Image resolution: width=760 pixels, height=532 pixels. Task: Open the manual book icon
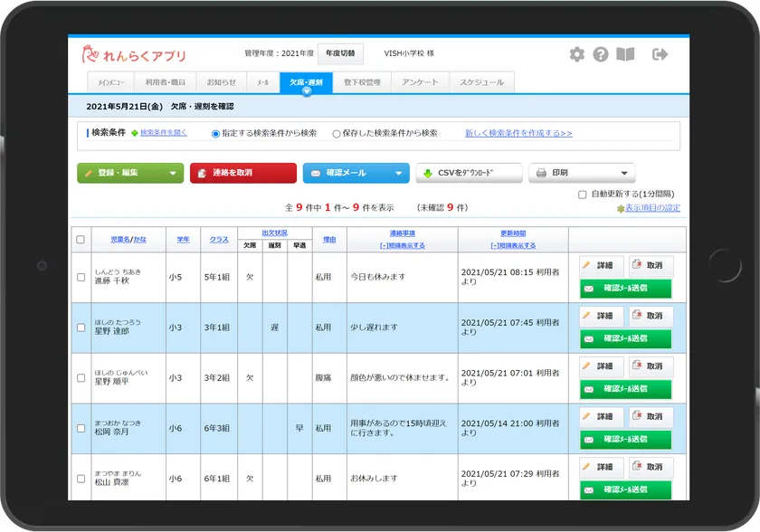(625, 54)
